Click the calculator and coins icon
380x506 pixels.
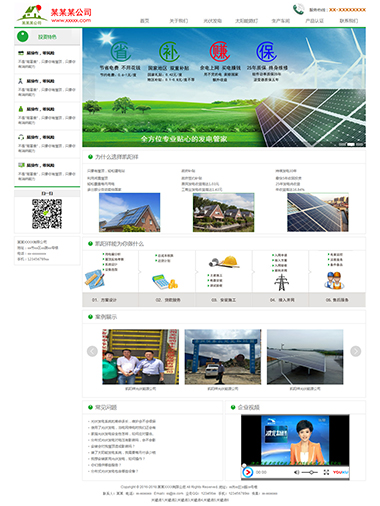coord(165,282)
